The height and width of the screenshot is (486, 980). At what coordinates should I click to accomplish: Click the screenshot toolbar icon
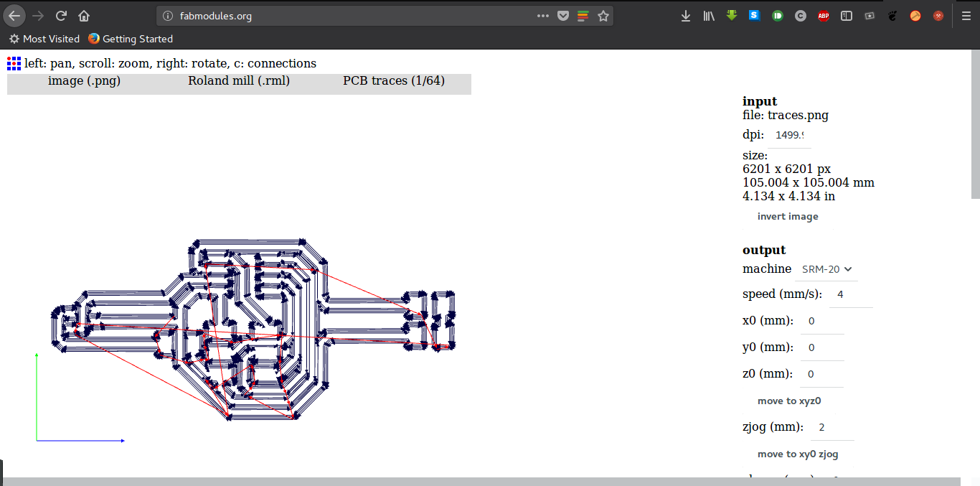[869, 15]
